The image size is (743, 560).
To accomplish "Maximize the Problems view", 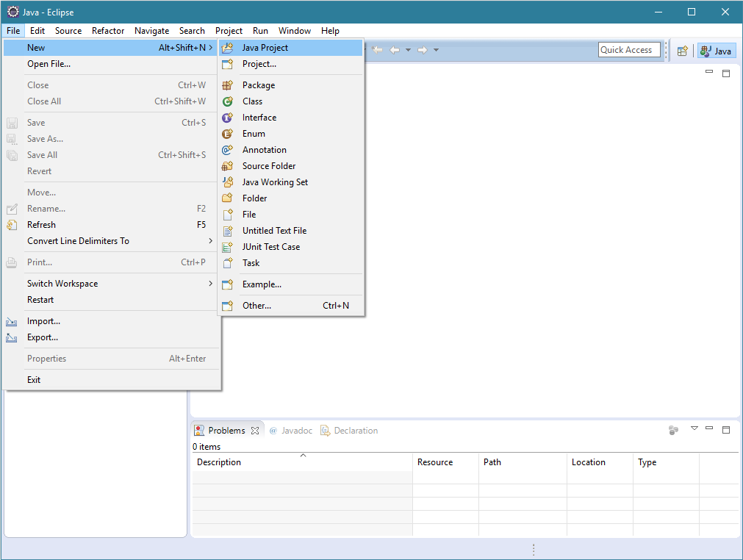I will click(726, 430).
